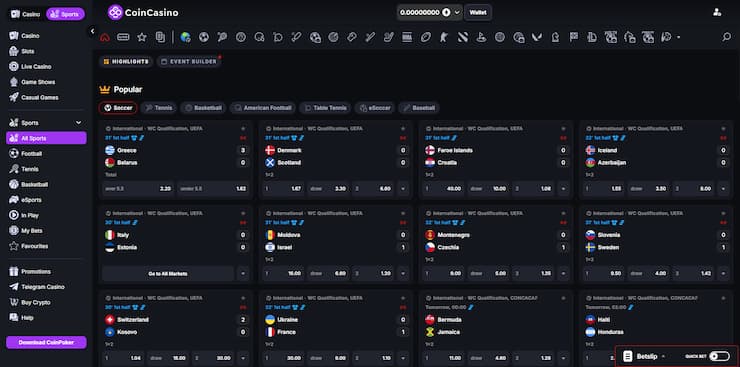Screen dimensions: 740x367
Task: Expand the Sports section in sidebar
Action: pyautogui.click(x=78, y=123)
